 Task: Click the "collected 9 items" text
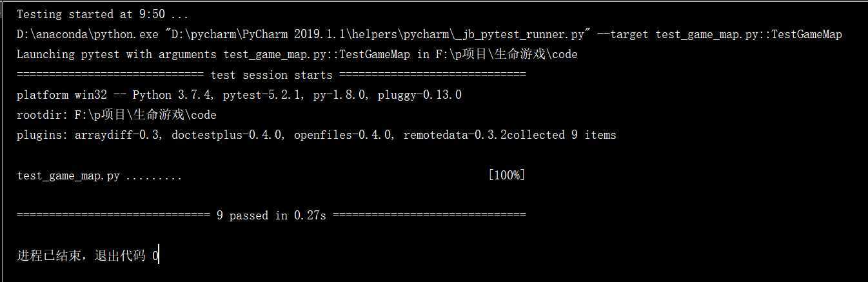pyautogui.click(x=561, y=136)
